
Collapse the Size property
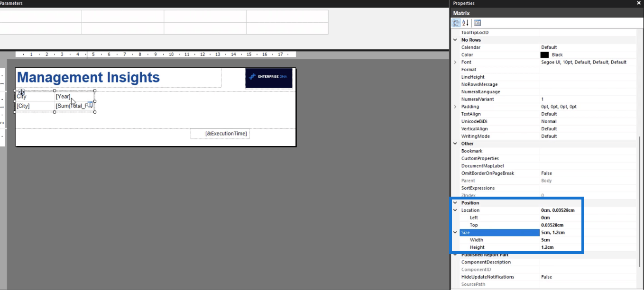[x=455, y=233]
